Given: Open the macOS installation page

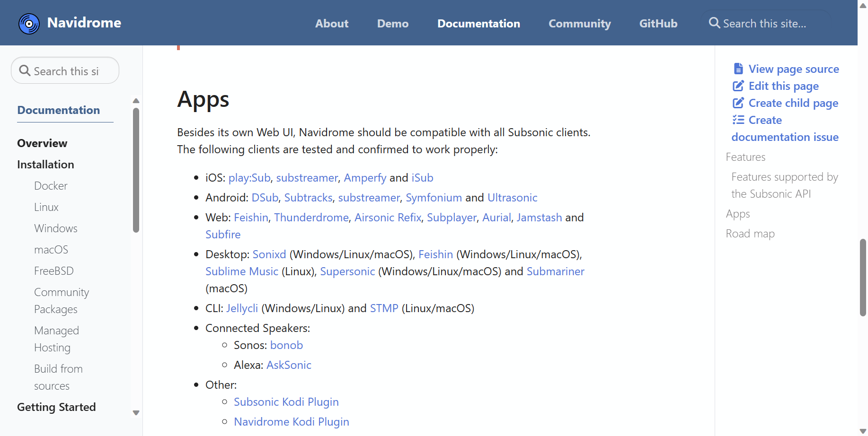Looking at the screenshot, I should (x=51, y=250).
